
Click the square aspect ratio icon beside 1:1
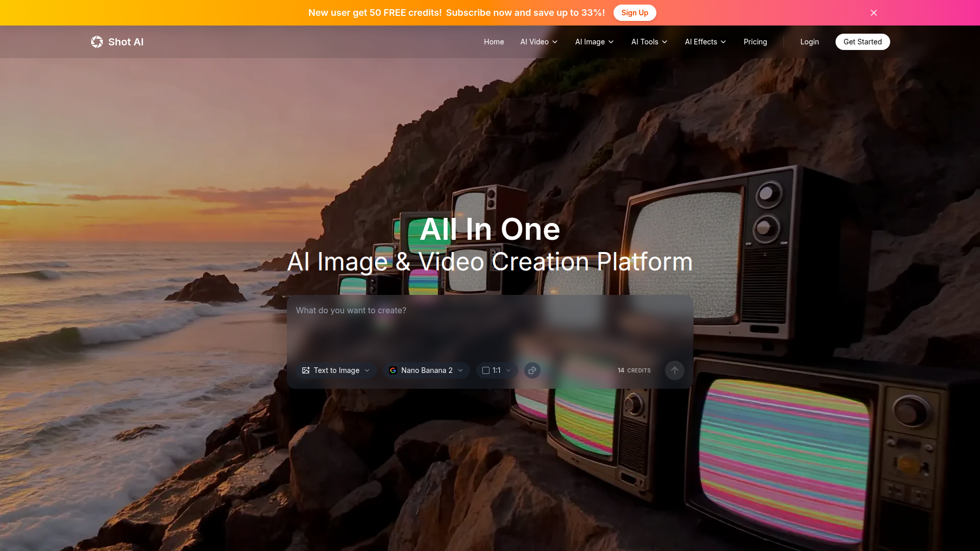point(486,370)
